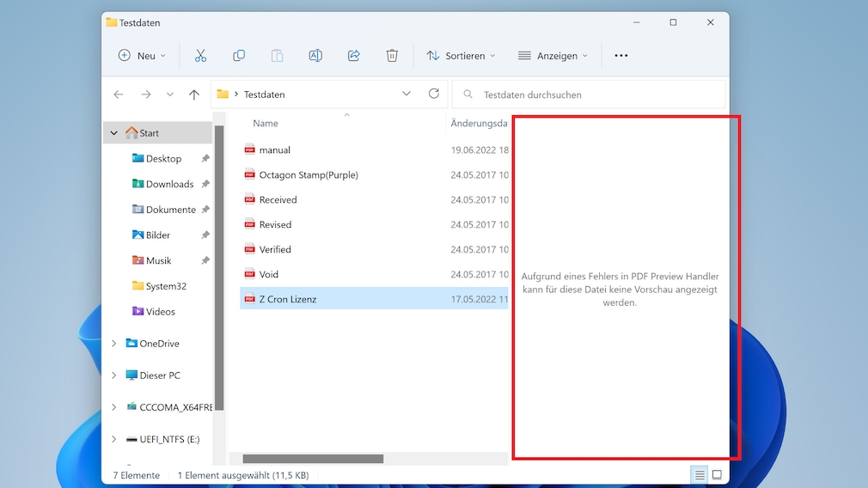Open the Sortieren dropdown
Viewport: 868px width, 488px height.
tap(462, 56)
